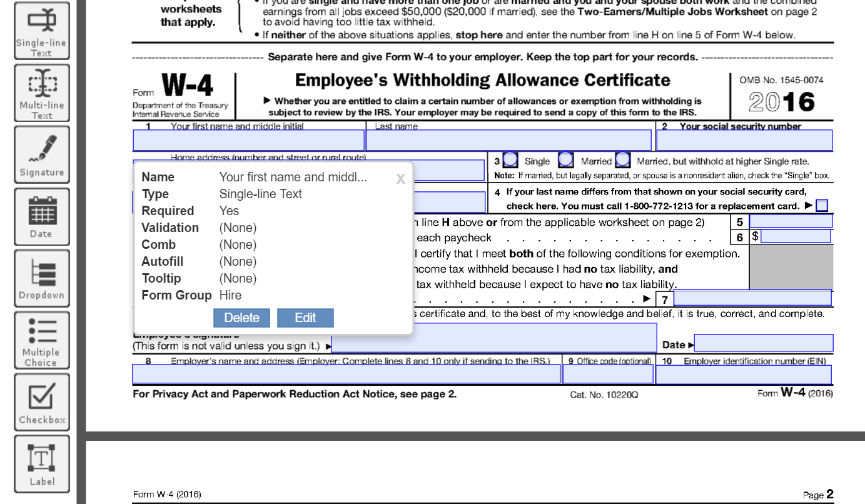The width and height of the screenshot is (865, 504).
Task: Check the Married filing status box
Action: tap(565, 160)
